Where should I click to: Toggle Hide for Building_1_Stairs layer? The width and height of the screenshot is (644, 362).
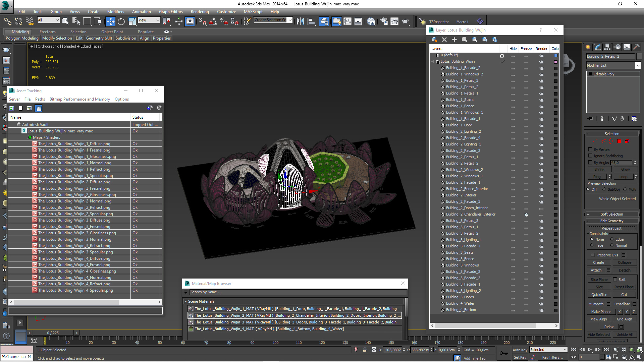point(513,100)
